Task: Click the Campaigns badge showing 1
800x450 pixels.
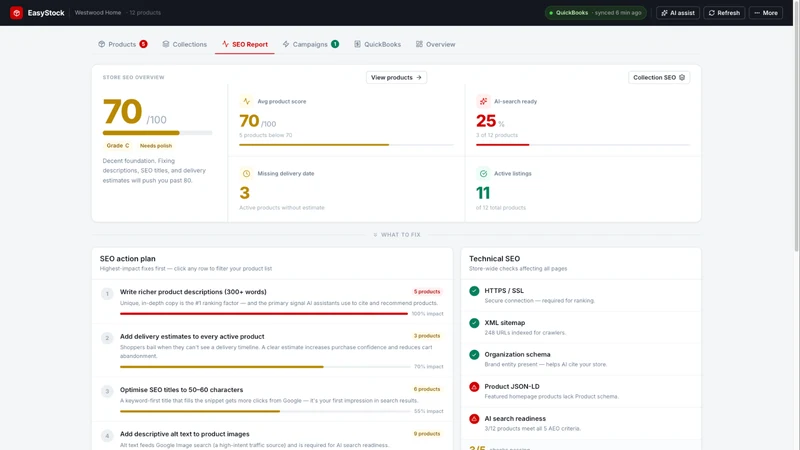Action: click(335, 44)
